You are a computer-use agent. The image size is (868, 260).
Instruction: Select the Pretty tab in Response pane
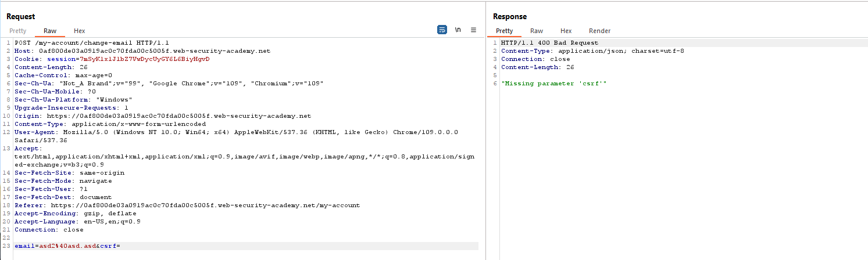[504, 31]
